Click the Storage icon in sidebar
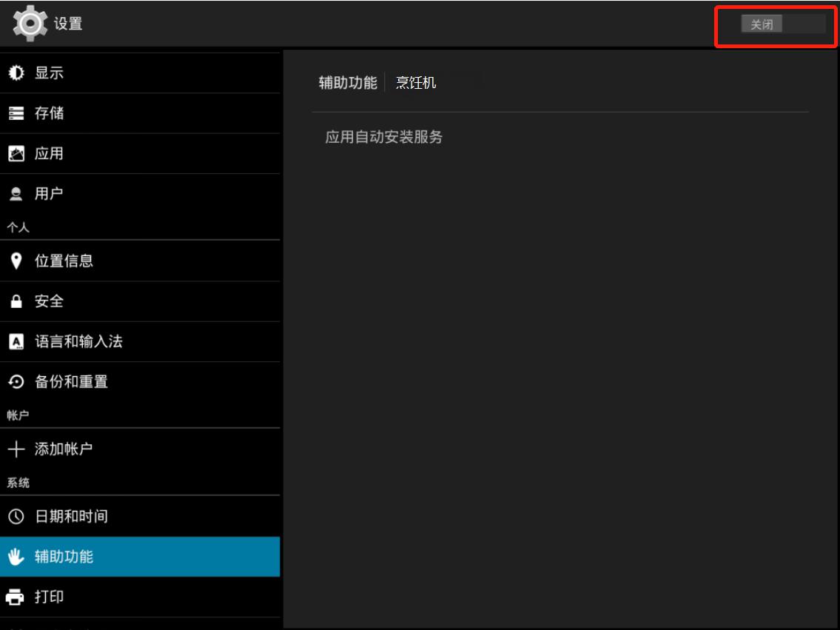This screenshot has width=840, height=630. click(16, 113)
